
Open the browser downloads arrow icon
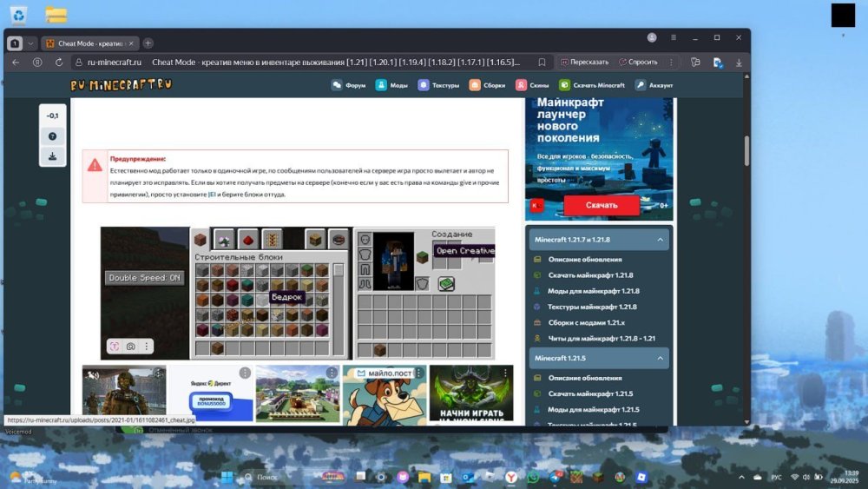(x=739, y=63)
